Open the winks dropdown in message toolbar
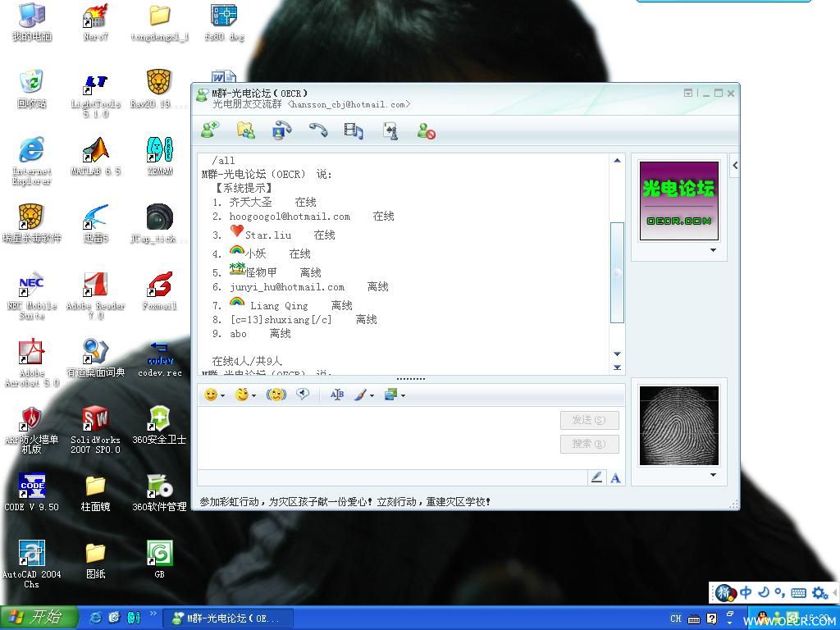The width and height of the screenshot is (840, 630). [x=246, y=395]
